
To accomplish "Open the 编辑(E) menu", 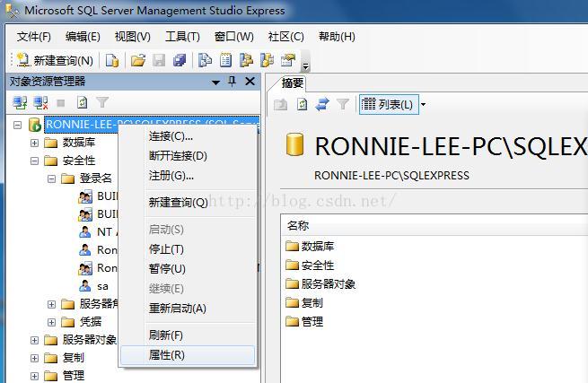I will click(83, 37).
